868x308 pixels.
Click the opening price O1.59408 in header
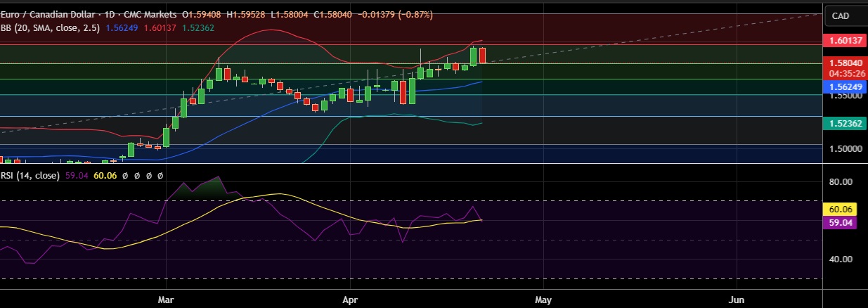tap(202, 14)
